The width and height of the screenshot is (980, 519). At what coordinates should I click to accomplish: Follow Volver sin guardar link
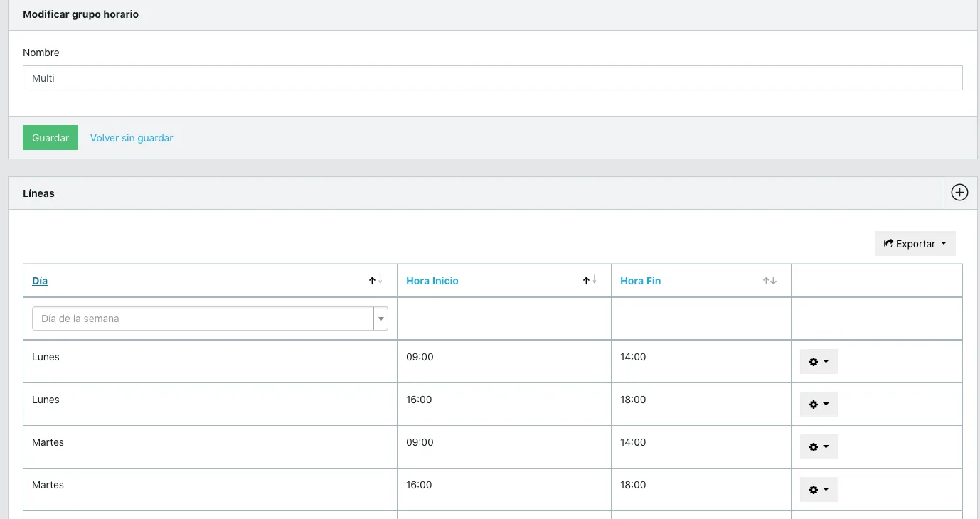tap(132, 138)
